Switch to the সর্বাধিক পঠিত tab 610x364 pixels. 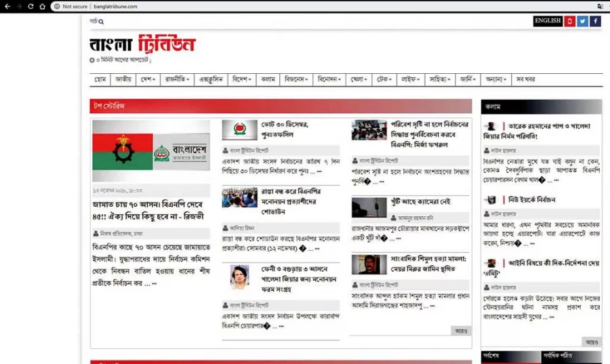click(571, 357)
